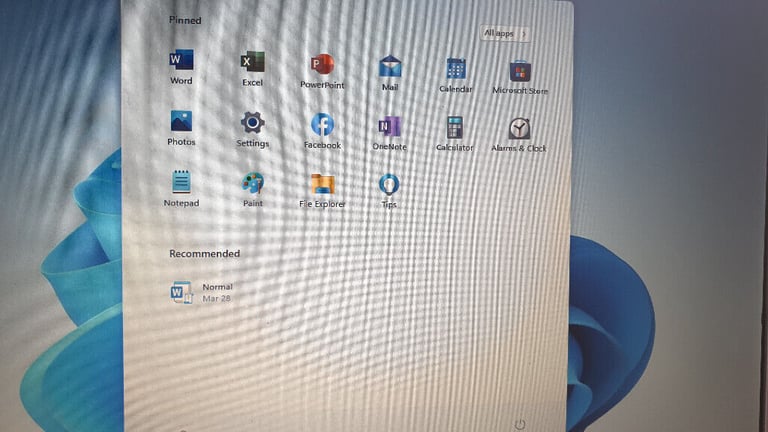
Task: Click the power button icon
Action: tap(520, 424)
